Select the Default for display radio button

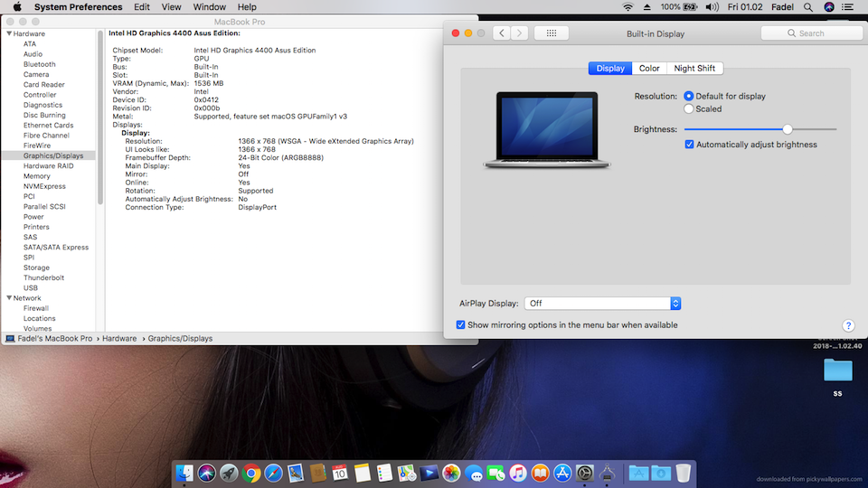[x=689, y=96]
